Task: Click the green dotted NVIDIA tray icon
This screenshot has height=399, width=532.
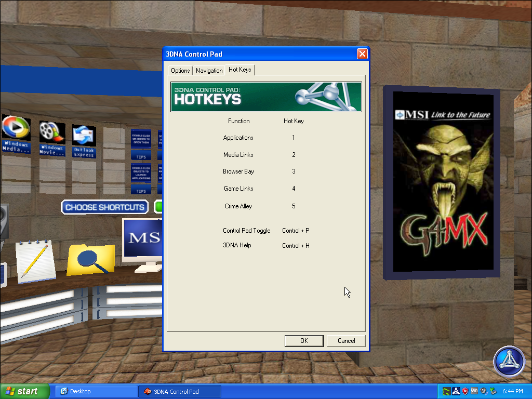Action: coord(446,391)
